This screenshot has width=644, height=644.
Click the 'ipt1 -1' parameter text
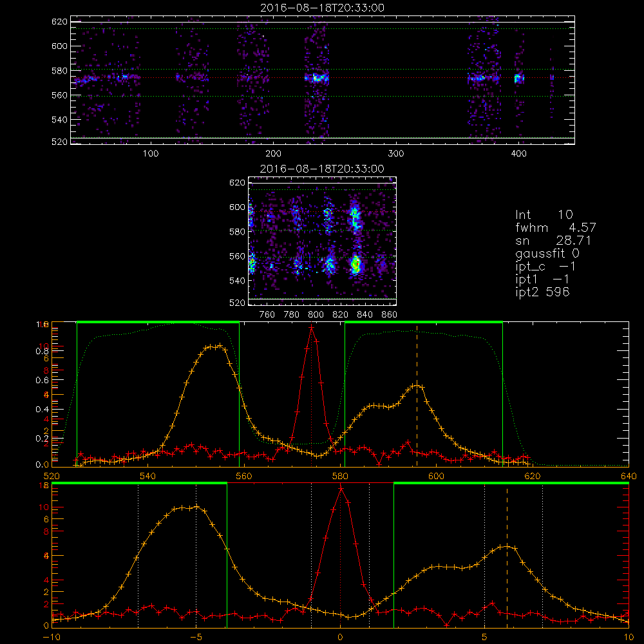click(x=542, y=279)
